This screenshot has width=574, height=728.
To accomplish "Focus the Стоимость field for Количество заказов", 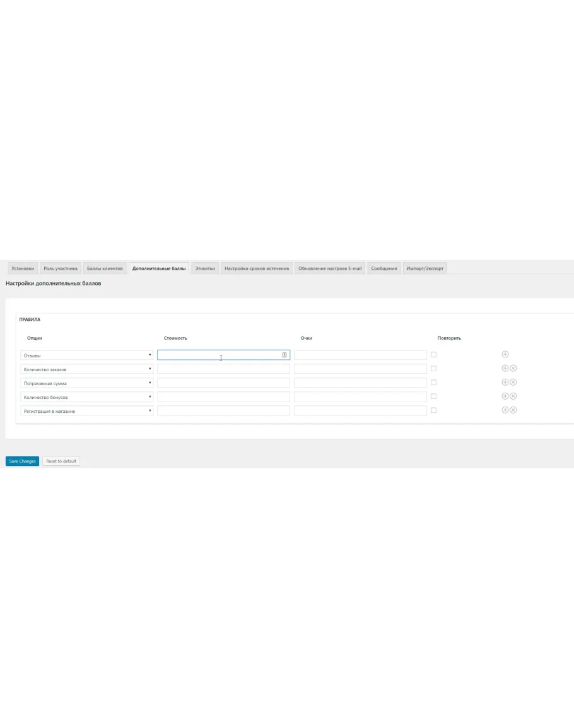I will pyautogui.click(x=223, y=369).
